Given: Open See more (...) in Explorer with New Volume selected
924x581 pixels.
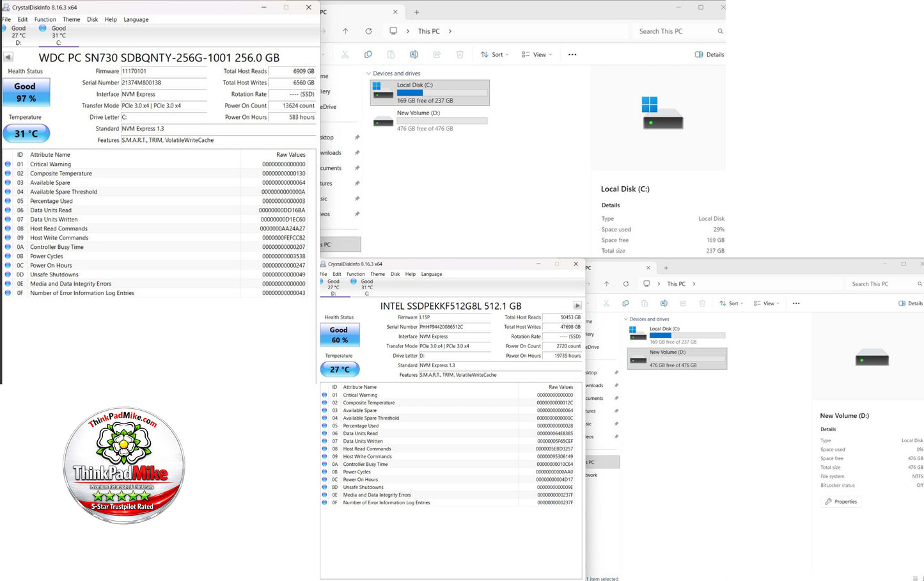Looking at the screenshot, I should tap(796, 303).
